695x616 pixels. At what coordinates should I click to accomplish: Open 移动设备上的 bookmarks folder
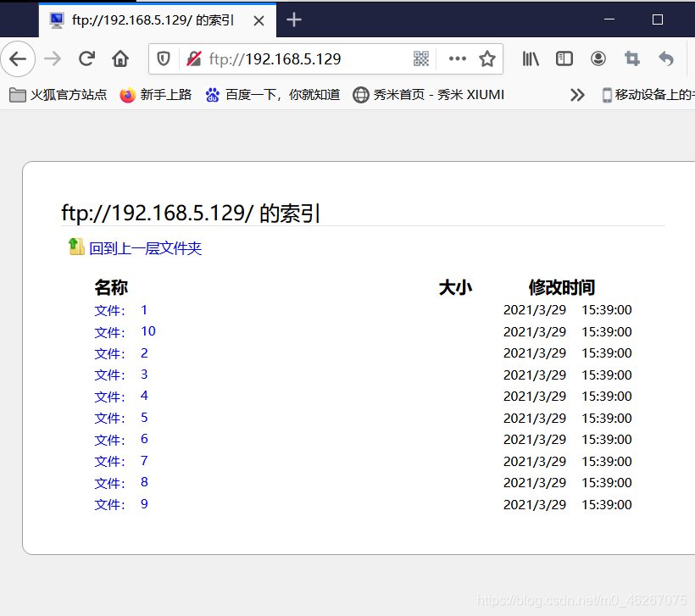[x=648, y=95]
